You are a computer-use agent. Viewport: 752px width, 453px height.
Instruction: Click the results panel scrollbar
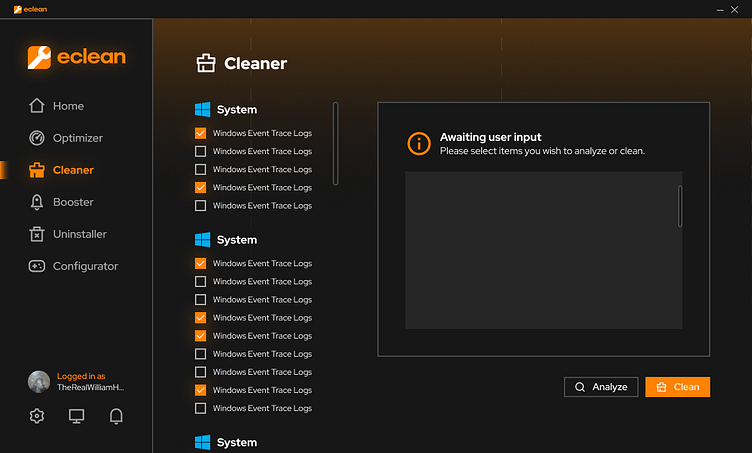click(x=680, y=206)
